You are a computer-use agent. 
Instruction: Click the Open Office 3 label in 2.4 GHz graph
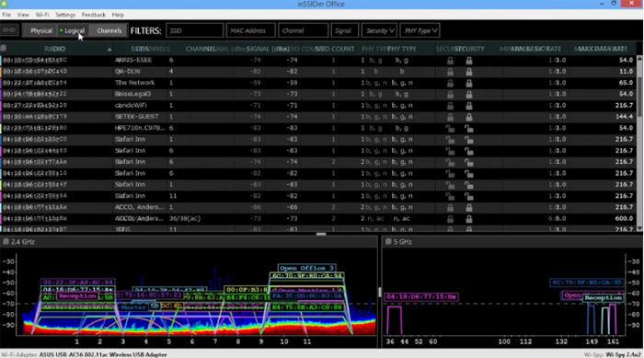tap(306, 268)
